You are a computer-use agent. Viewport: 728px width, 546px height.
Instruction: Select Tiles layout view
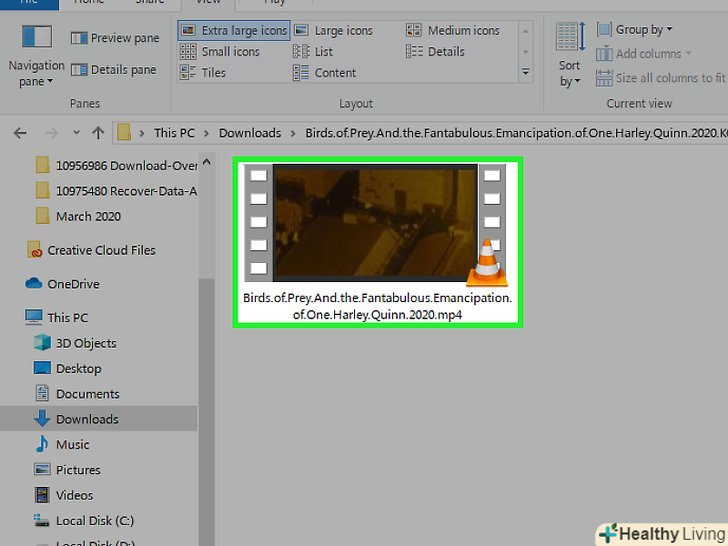pyautogui.click(x=202, y=72)
